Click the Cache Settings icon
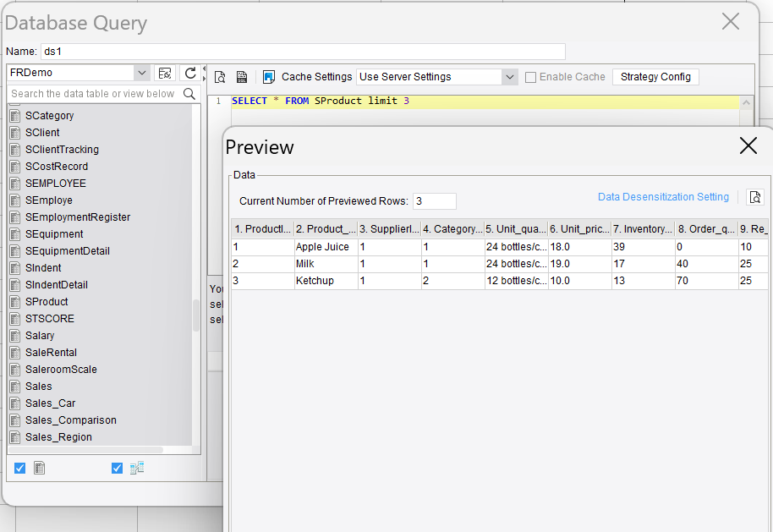Image resolution: width=773 pixels, height=532 pixels. [269, 77]
